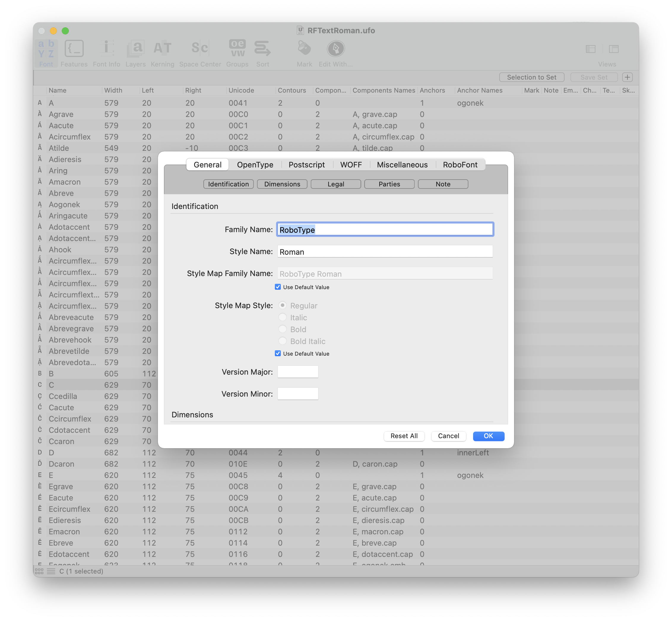Click the Version Major field
Screen dimensions: 672x621
click(x=298, y=372)
